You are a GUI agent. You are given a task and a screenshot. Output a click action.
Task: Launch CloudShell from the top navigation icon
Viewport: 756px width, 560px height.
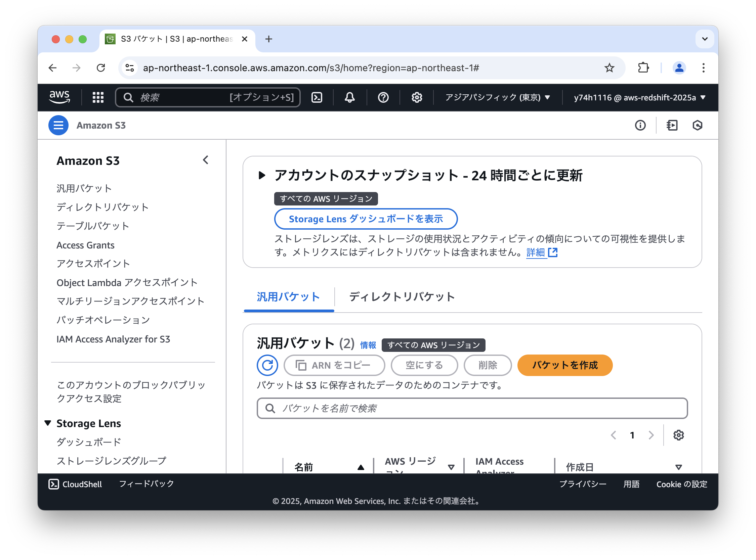pos(317,97)
